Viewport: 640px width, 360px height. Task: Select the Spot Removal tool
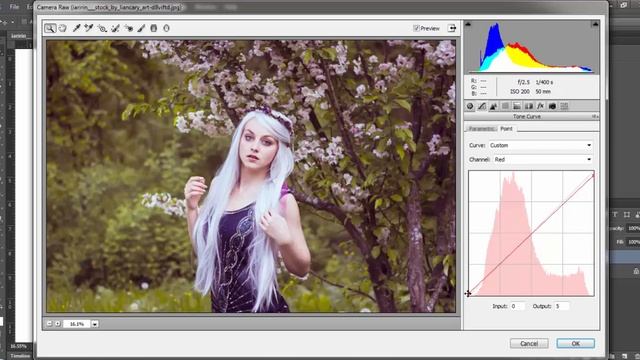(115, 28)
